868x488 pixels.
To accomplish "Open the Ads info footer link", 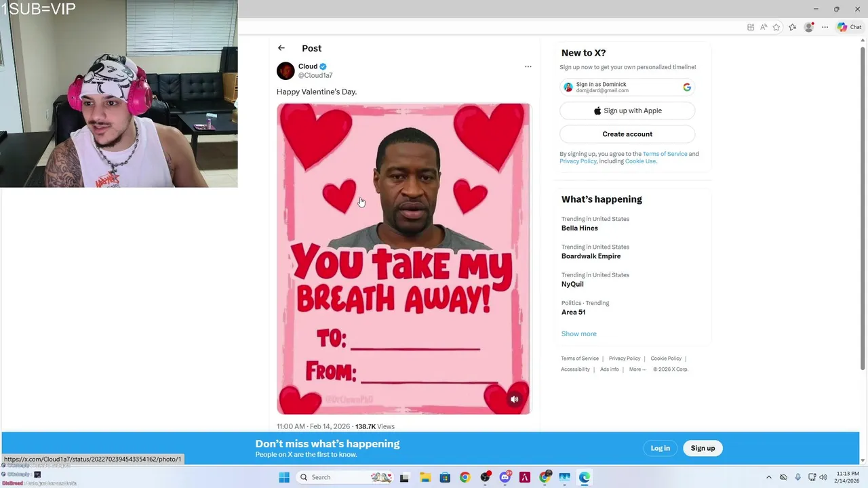I will 609,369.
